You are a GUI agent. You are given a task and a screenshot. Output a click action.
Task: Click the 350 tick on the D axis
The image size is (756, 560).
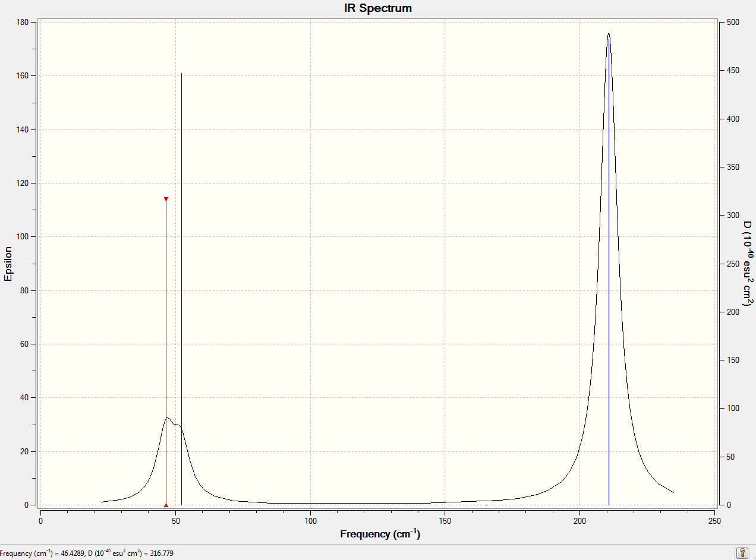click(x=733, y=167)
